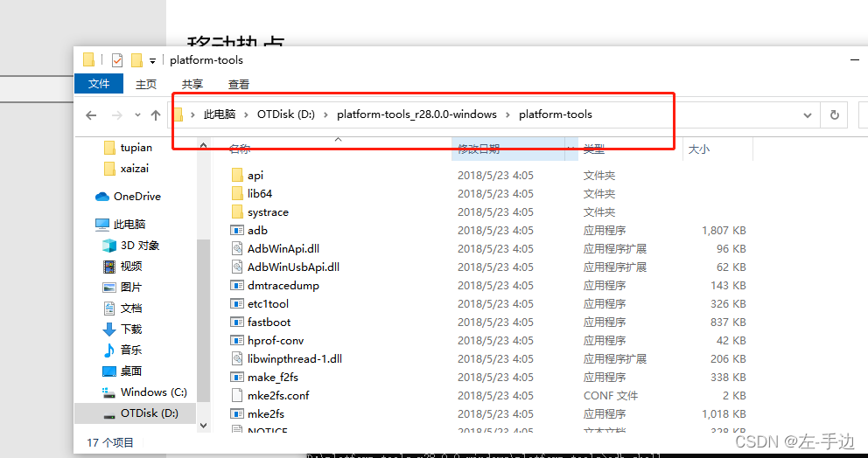The height and width of the screenshot is (458, 868).
Task: Click OTDisk (D:) in the breadcrumb
Action: click(x=285, y=114)
